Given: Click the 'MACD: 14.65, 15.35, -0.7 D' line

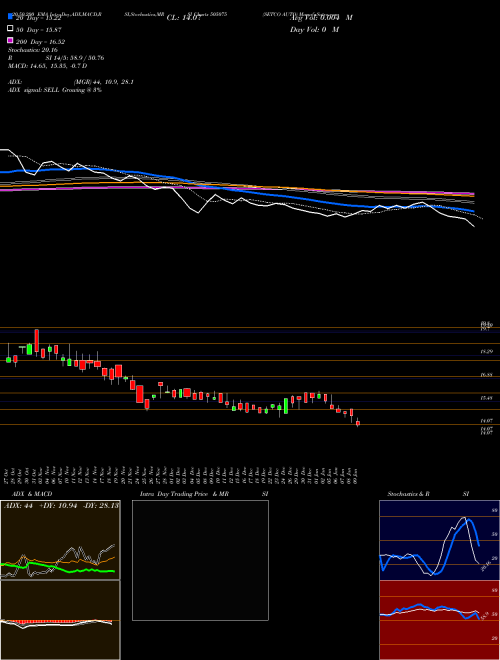Looking at the screenshot, I should point(48,66).
